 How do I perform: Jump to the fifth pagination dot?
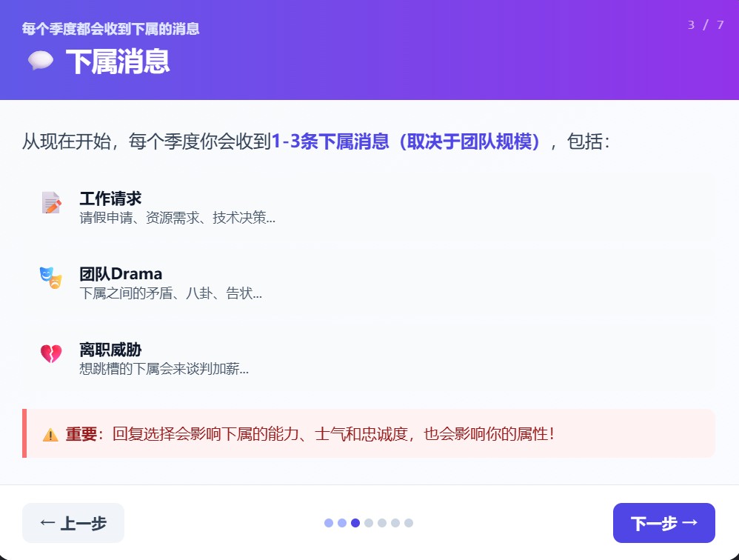point(382,523)
